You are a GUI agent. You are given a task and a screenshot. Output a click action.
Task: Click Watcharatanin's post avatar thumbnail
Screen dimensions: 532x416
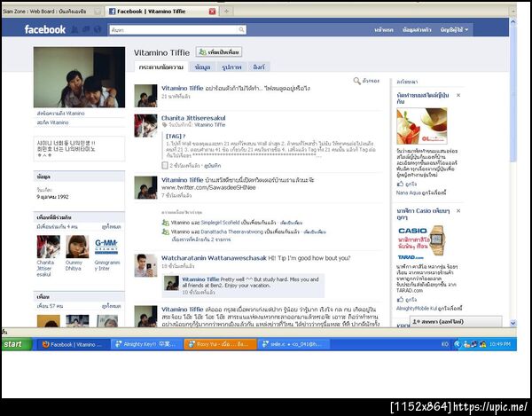145,265
